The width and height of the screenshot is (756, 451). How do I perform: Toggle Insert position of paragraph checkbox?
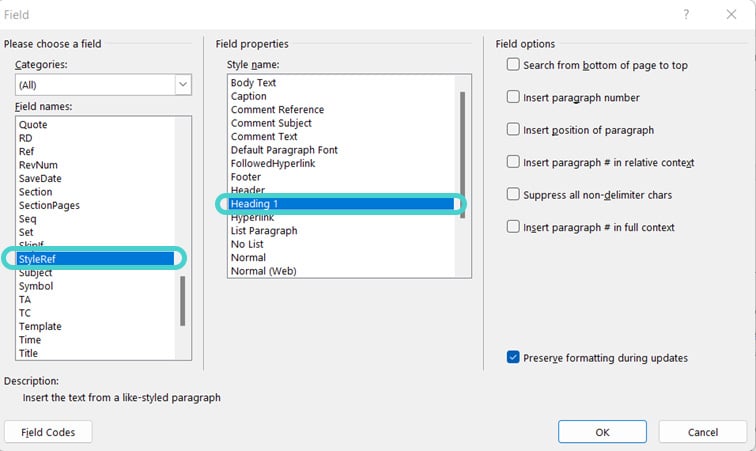pos(514,130)
